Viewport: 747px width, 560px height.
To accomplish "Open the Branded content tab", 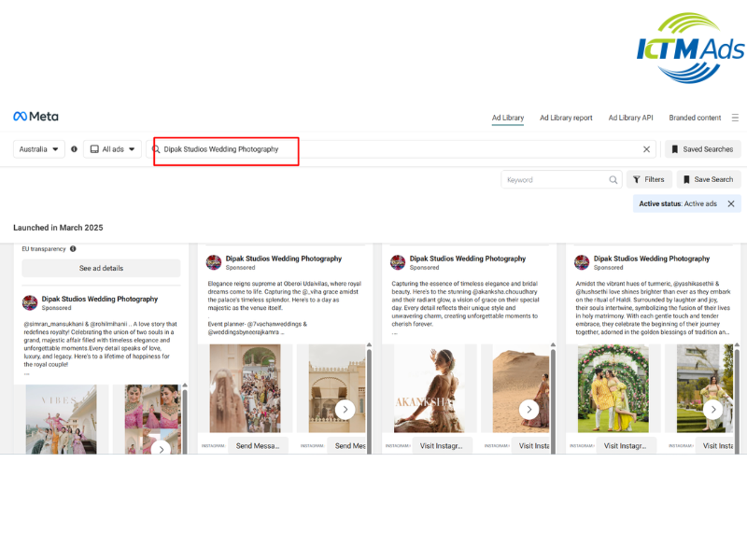I will (695, 118).
